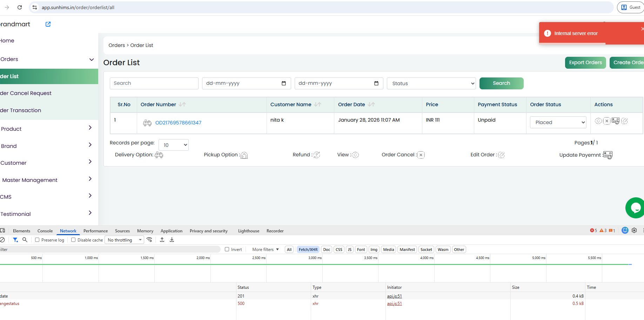Screen dimensions: 644x320
Task: Check the Invert filter checkbox
Action: [x=227, y=250]
